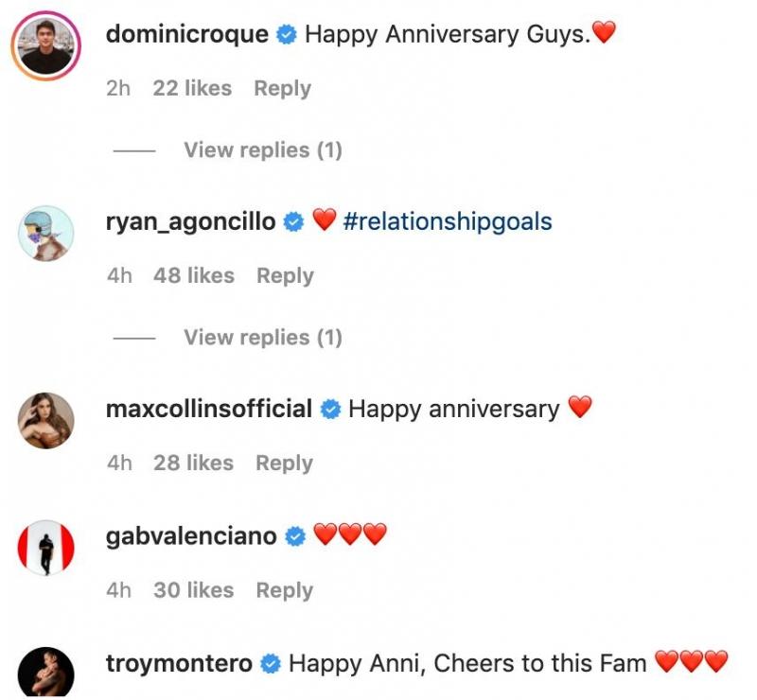Click gabvalenciano's profile picture
Screen dimensions: 757x700
[46, 548]
